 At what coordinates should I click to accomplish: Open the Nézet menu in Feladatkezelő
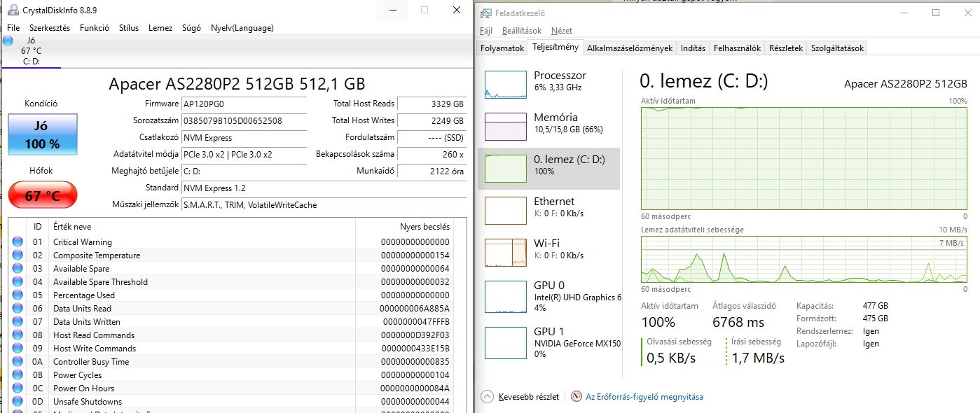(562, 31)
